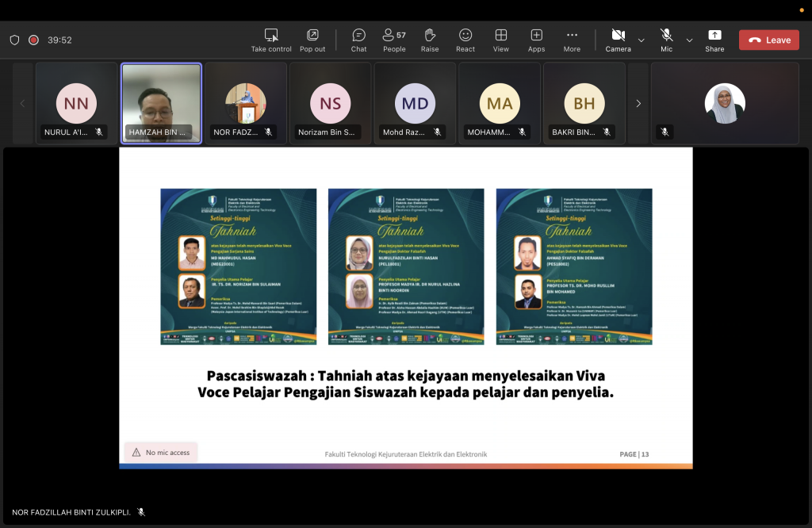
Task: Select the BAKRI BIN... participant tile
Action: (584, 103)
